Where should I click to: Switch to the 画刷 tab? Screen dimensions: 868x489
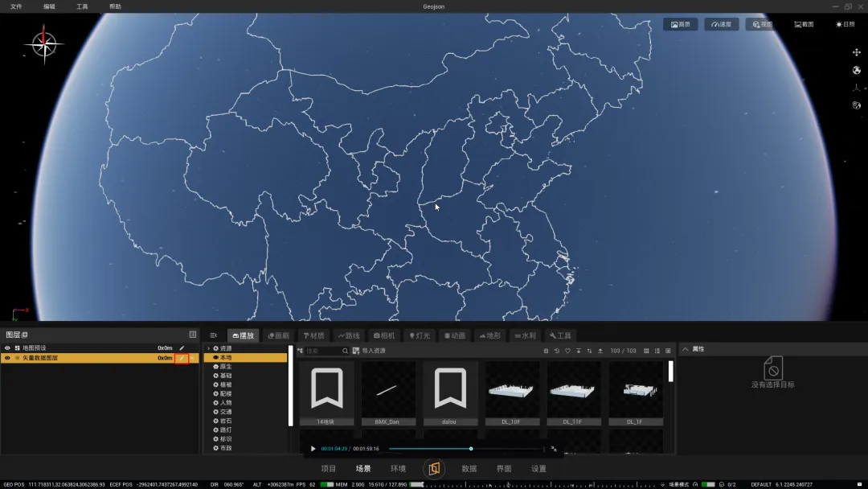tap(278, 335)
